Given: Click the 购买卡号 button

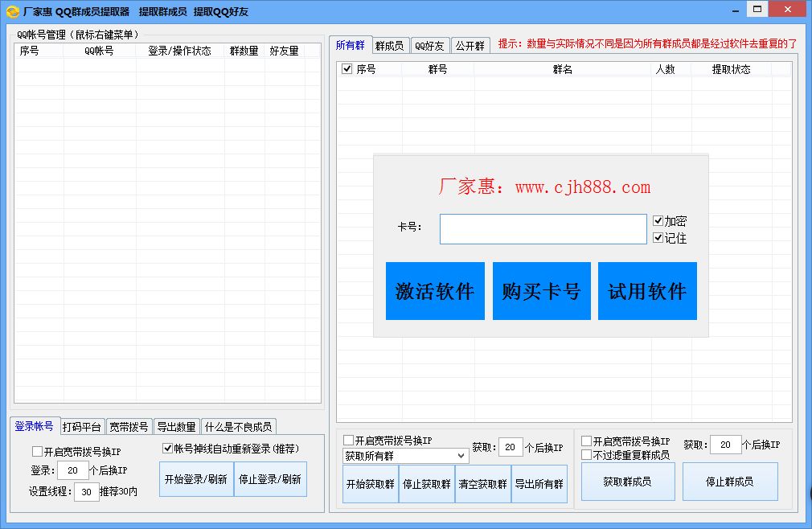Looking at the screenshot, I should click(541, 291).
